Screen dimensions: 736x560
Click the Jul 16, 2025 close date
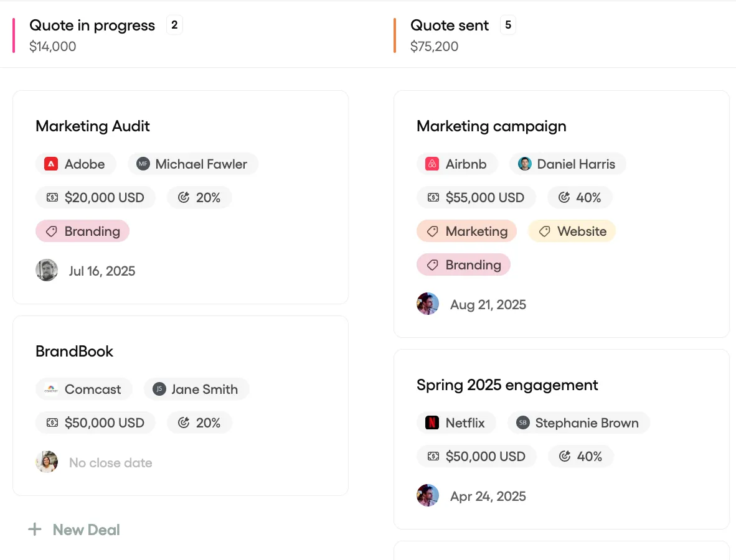102,271
